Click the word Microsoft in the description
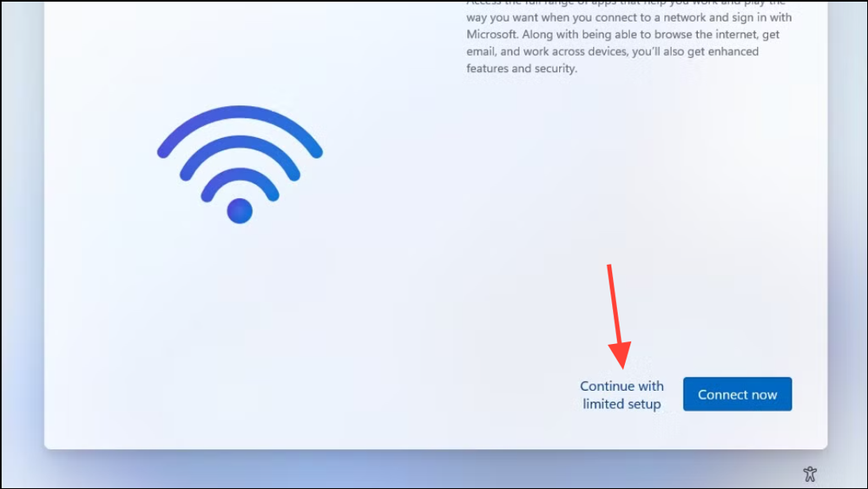 point(491,35)
